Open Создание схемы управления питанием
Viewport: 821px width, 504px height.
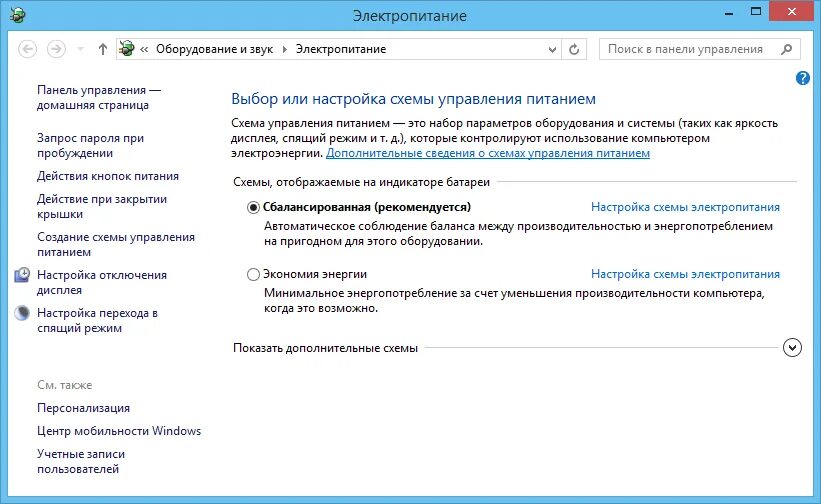tap(116, 244)
